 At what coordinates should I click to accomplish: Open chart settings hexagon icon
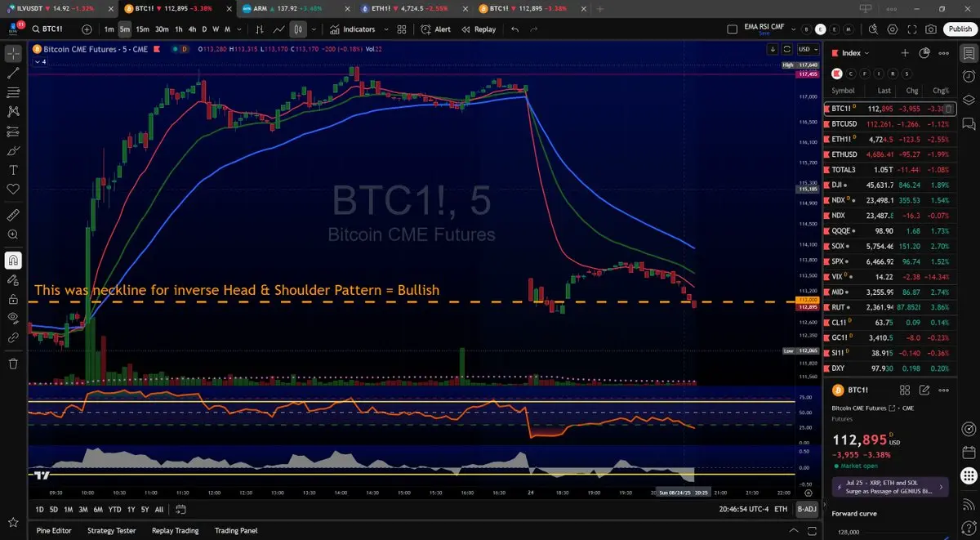[x=892, y=29]
